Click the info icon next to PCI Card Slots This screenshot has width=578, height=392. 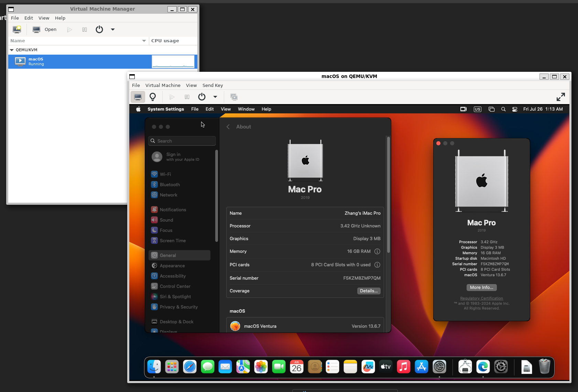377,265
